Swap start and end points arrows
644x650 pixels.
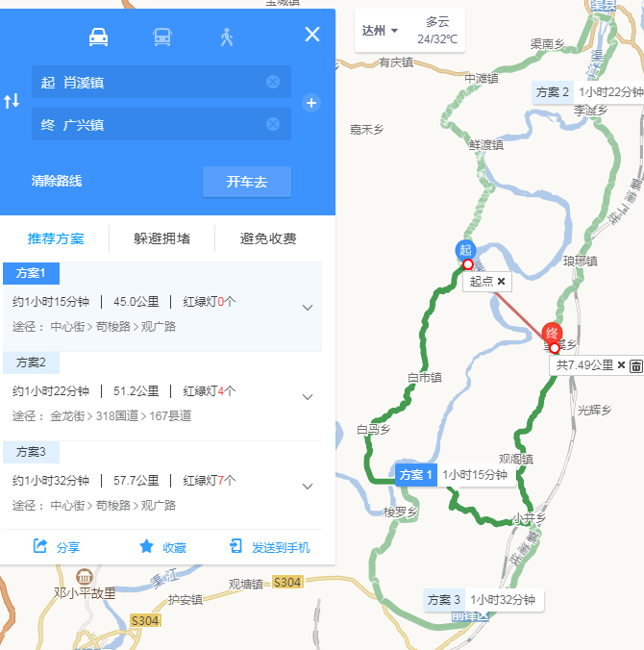tap(12, 101)
